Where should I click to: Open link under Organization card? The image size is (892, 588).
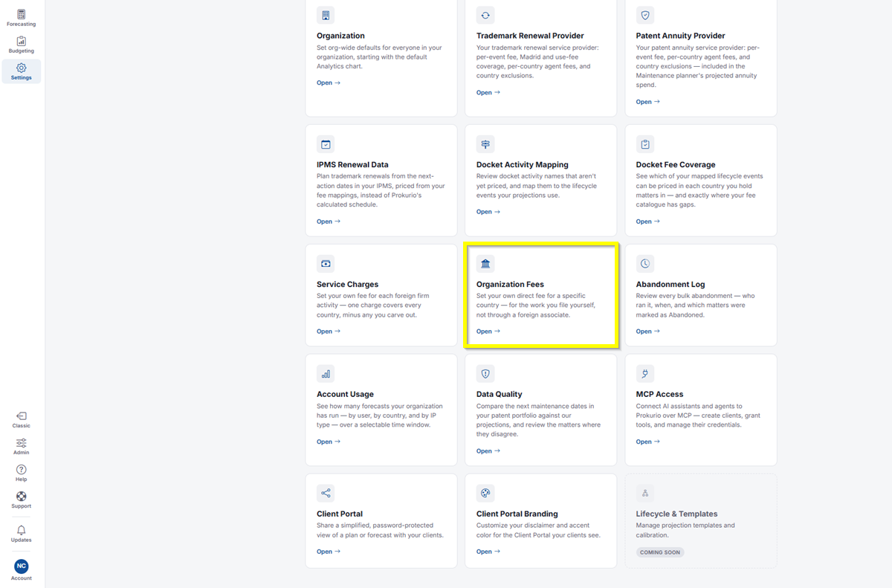(329, 83)
